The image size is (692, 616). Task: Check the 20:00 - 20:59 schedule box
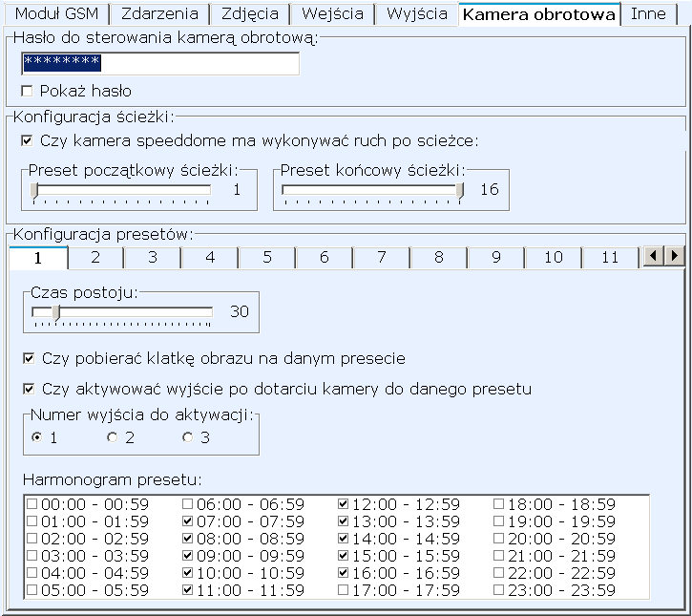498,539
